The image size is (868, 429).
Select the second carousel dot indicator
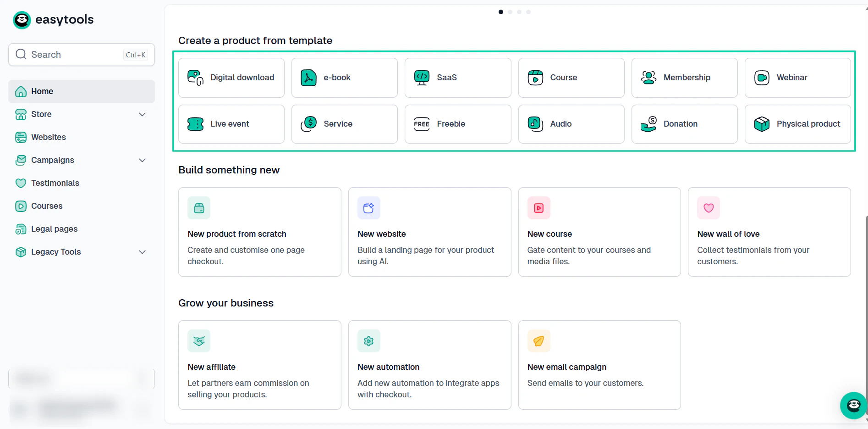coord(510,12)
